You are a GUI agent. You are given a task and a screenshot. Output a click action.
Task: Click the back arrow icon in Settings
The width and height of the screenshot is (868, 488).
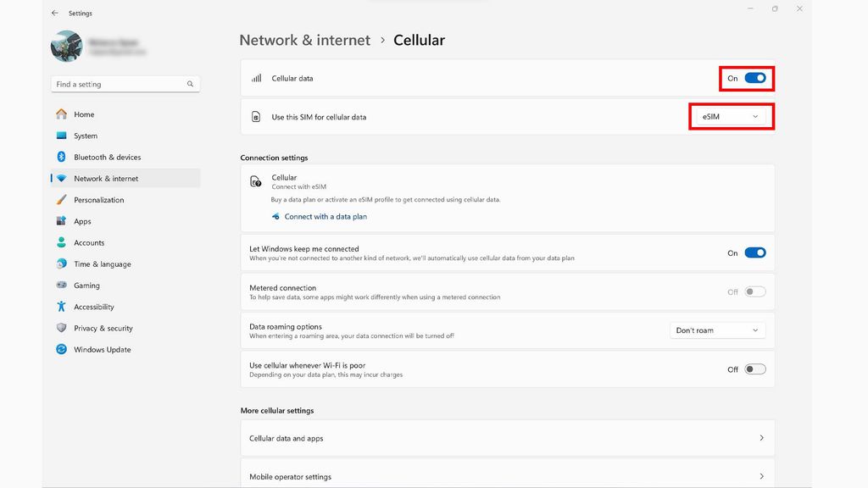pyautogui.click(x=55, y=14)
